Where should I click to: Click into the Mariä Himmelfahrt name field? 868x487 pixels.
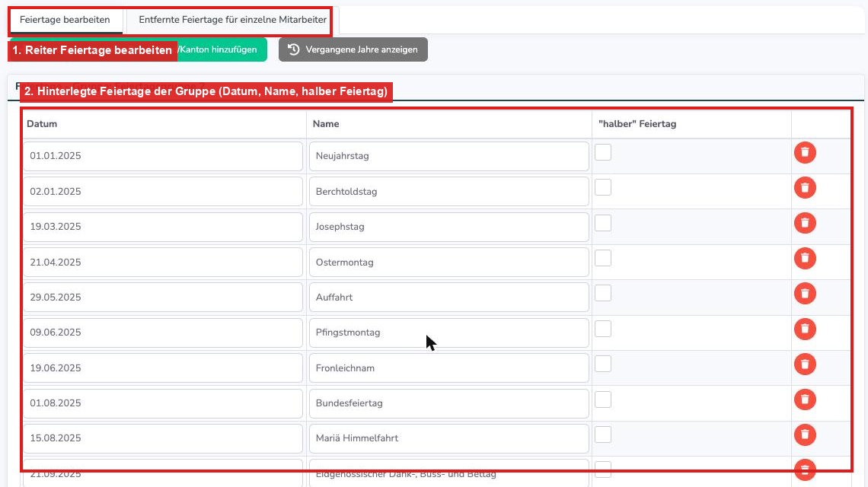449,438
